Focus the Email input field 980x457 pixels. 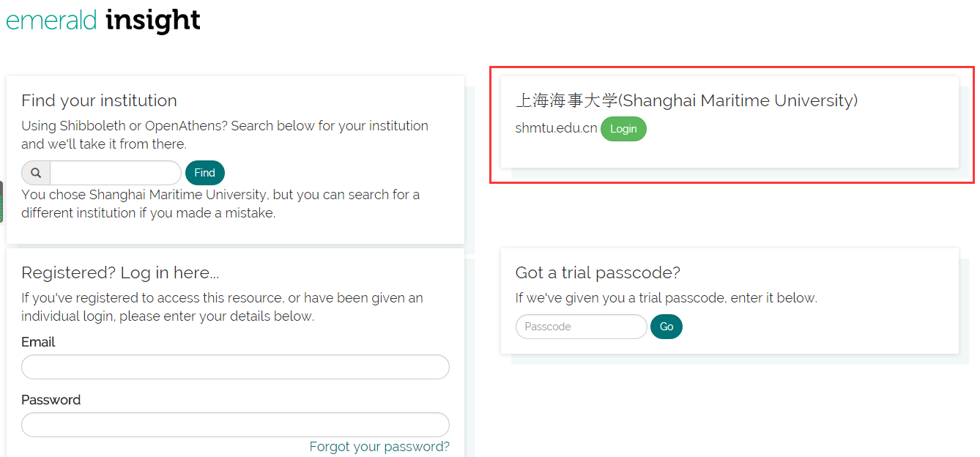(235, 367)
